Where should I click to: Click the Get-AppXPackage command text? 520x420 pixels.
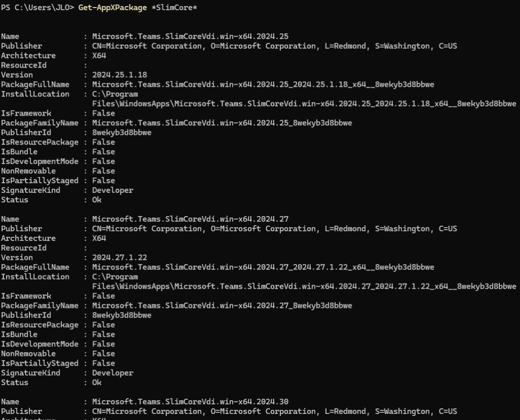tap(112, 8)
